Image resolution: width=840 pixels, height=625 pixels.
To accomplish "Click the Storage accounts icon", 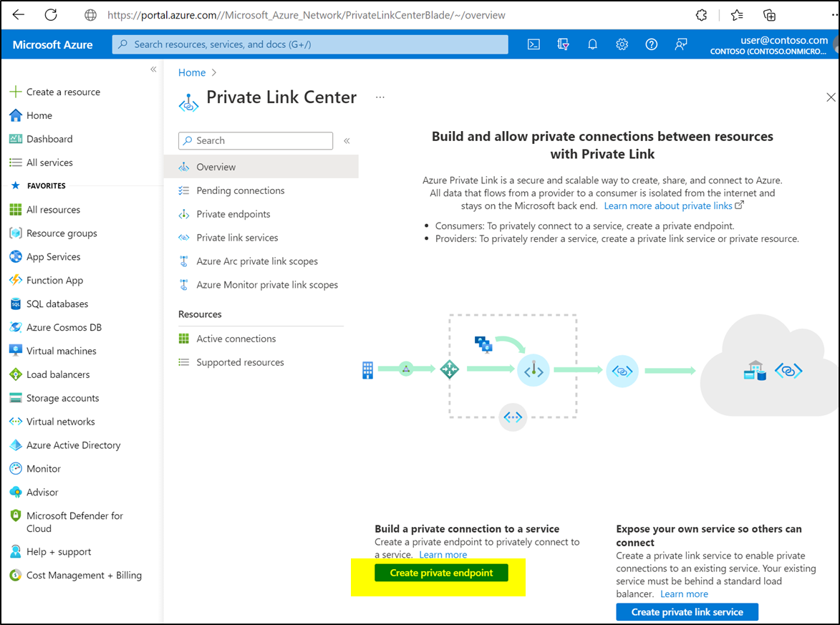I will (16, 398).
